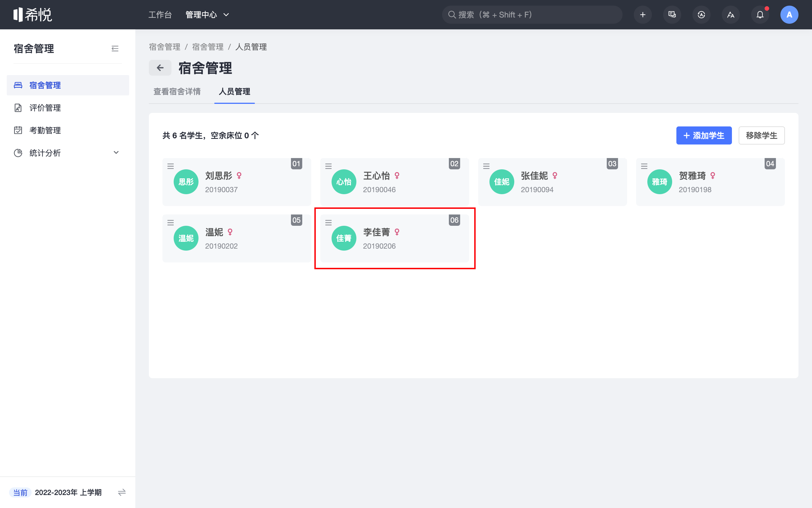Collapse the sidebar menu icon

coord(115,49)
